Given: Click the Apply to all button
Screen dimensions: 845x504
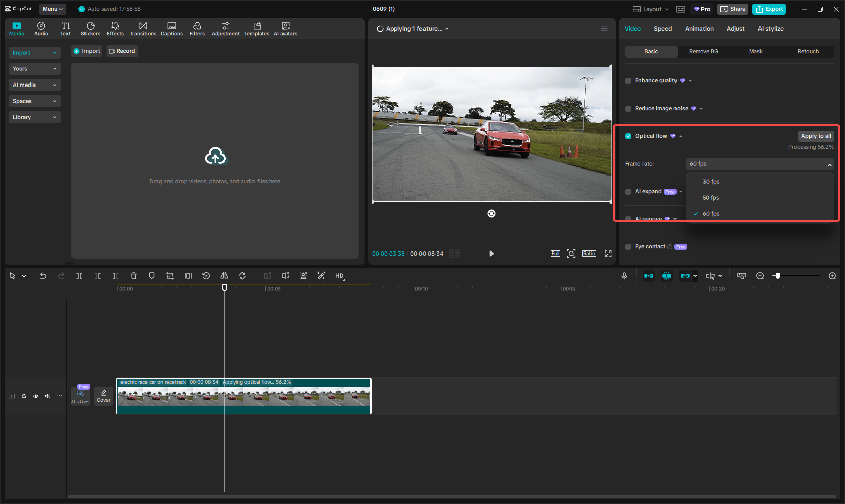Looking at the screenshot, I should coord(816,136).
